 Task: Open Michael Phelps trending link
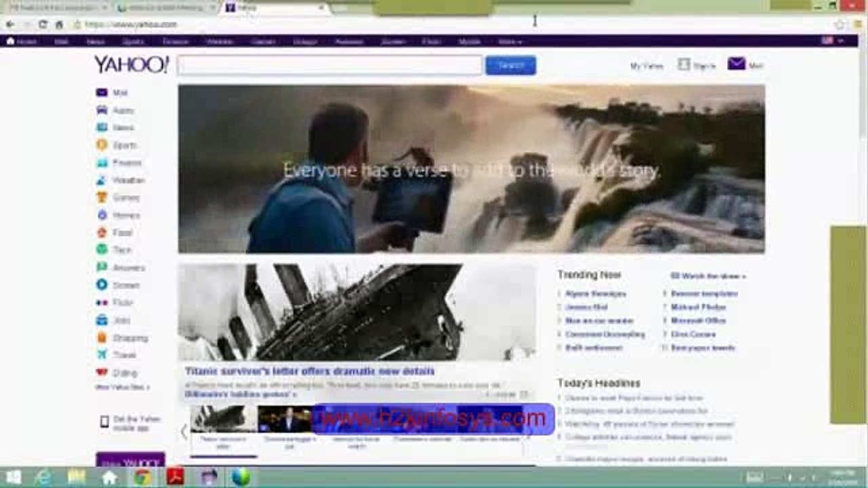(x=698, y=307)
